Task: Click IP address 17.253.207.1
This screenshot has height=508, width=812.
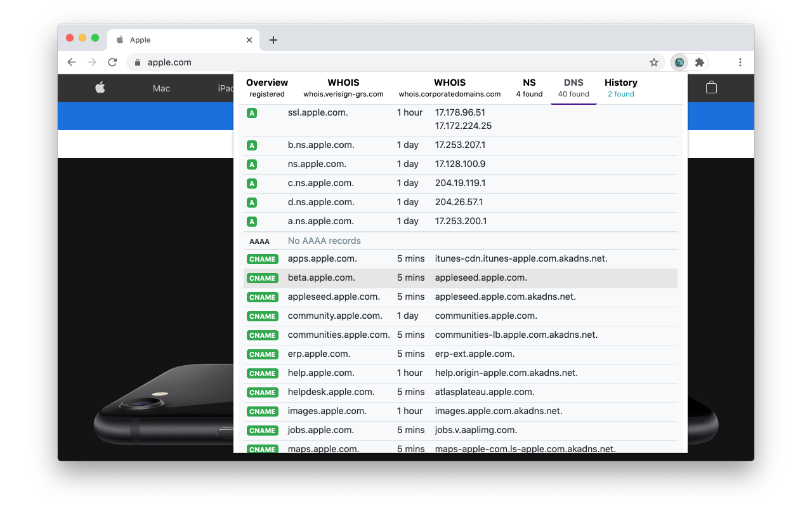Action: [460, 145]
